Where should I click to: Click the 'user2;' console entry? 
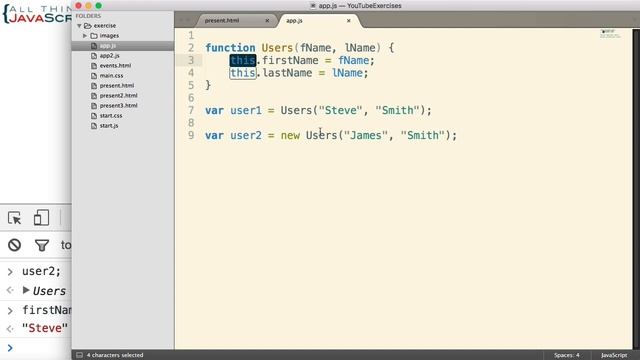(x=41, y=271)
